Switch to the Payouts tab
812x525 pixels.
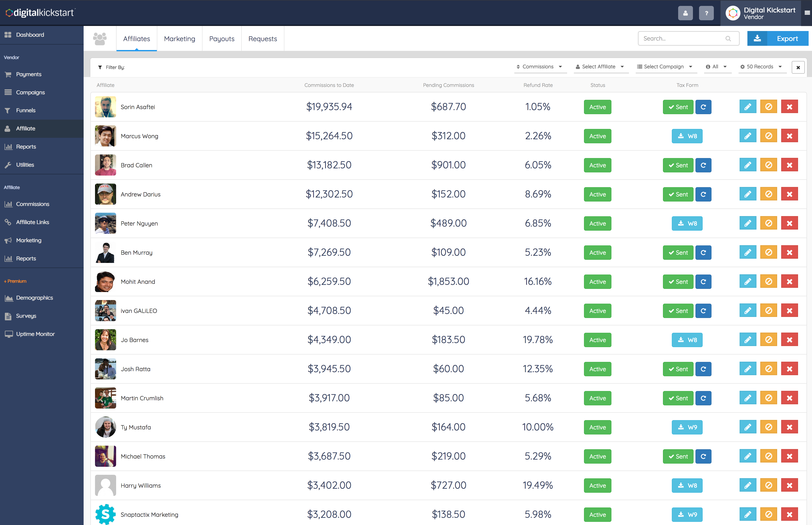click(222, 39)
